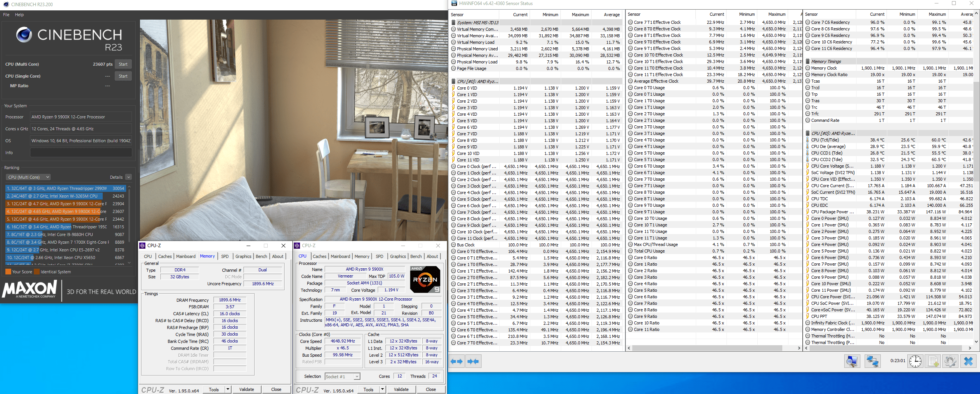980x394 pixels.
Task: Click the HWiNFO clock timer icon
Action: (915, 361)
